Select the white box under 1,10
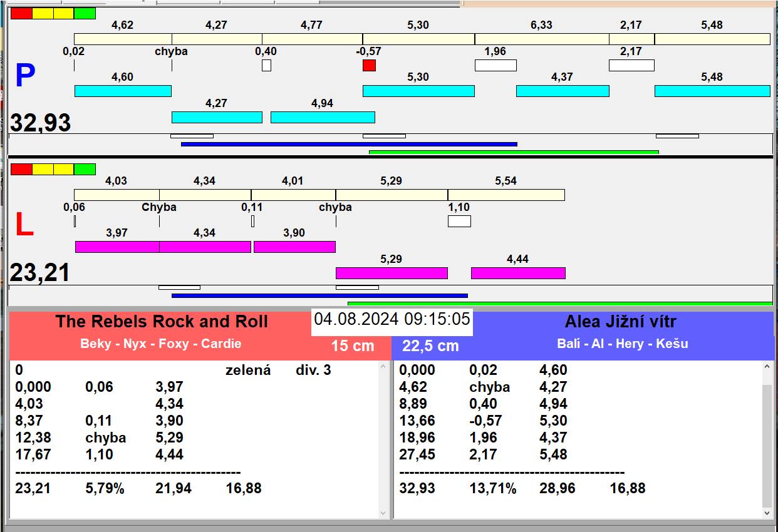This screenshot has width=778, height=532. pos(459,221)
